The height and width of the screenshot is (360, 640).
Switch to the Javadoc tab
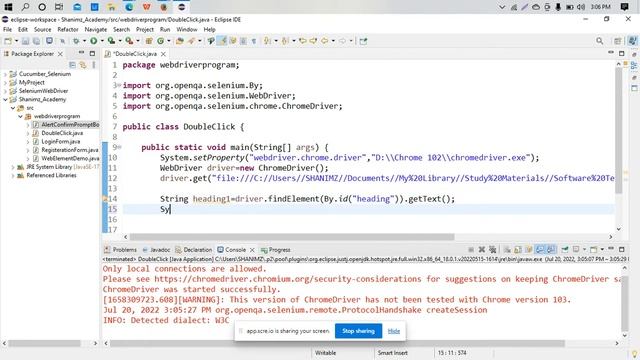coord(156,250)
